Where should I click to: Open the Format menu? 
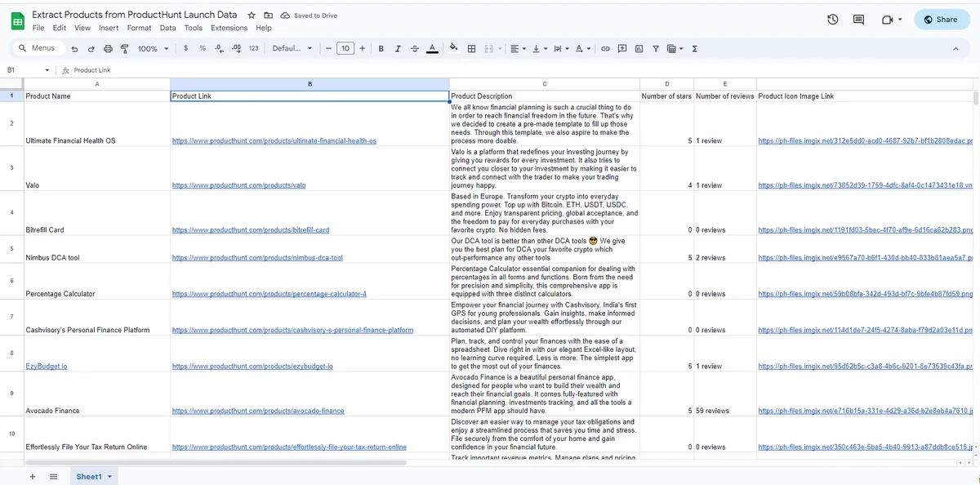(139, 28)
